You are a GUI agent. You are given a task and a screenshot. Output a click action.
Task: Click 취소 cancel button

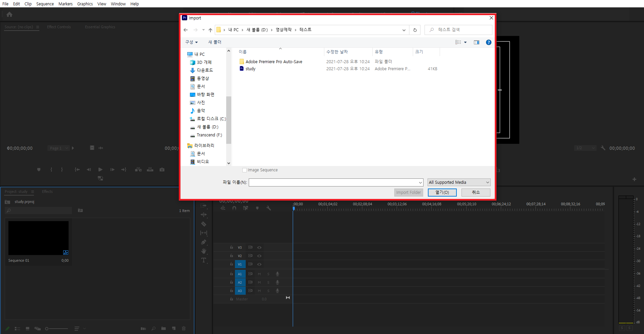tap(476, 193)
